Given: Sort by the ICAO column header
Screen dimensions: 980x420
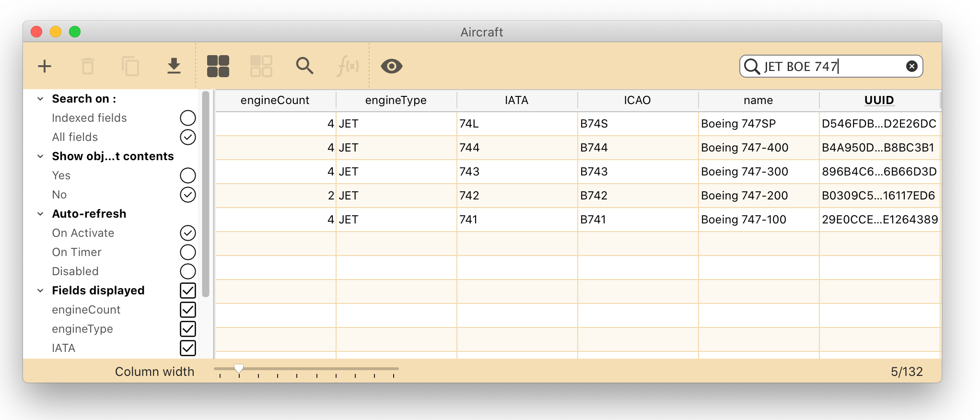Looking at the screenshot, I should 638,100.
